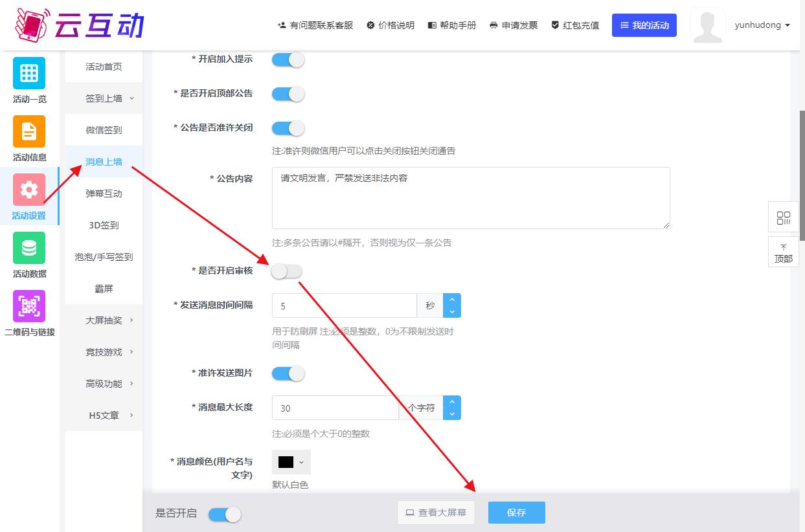This screenshot has height=532, width=805.
Task: Click the 活动信息 document icon
Action: coord(29,131)
